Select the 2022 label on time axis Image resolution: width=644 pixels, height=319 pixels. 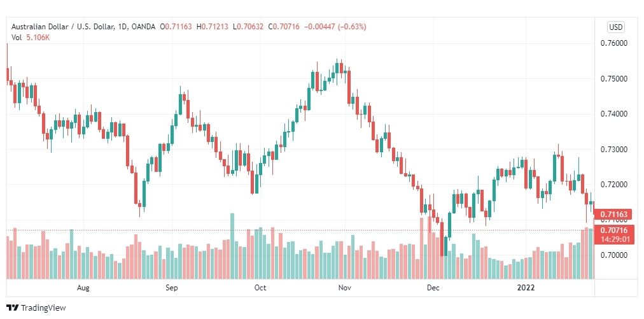pos(526,288)
